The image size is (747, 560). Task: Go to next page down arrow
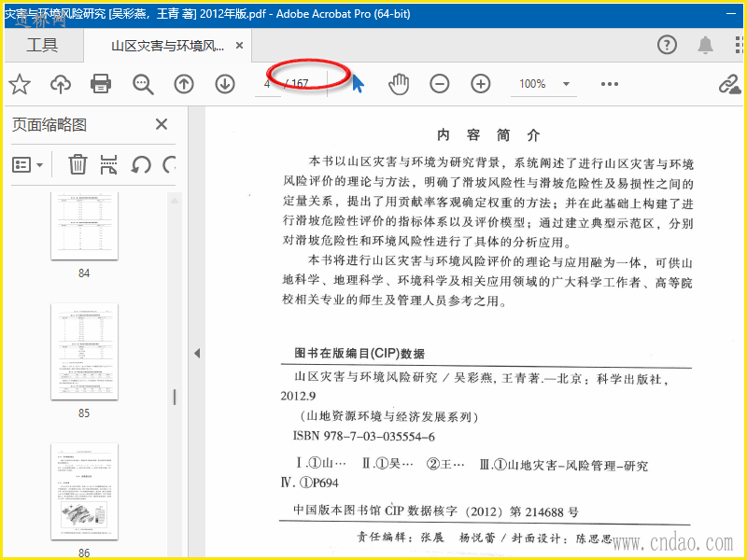click(x=225, y=84)
